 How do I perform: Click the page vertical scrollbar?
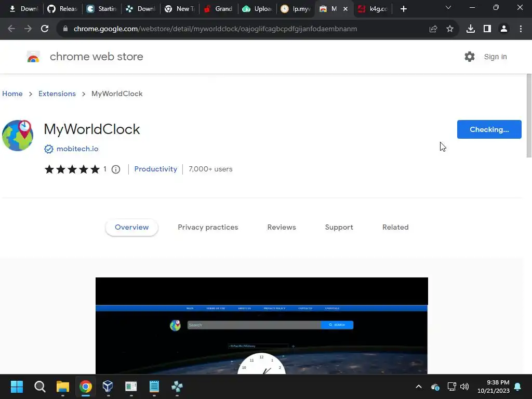[529, 115]
